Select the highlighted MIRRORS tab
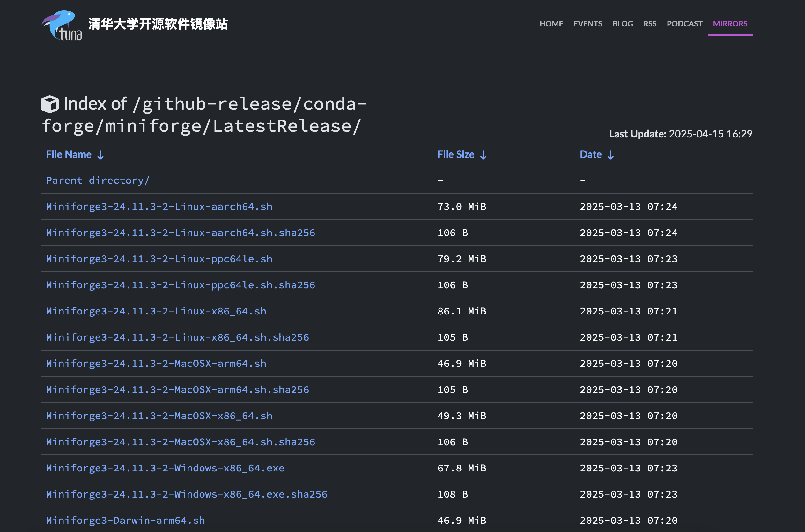The width and height of the screenshot is (805, 532). [x=730, y=24]
